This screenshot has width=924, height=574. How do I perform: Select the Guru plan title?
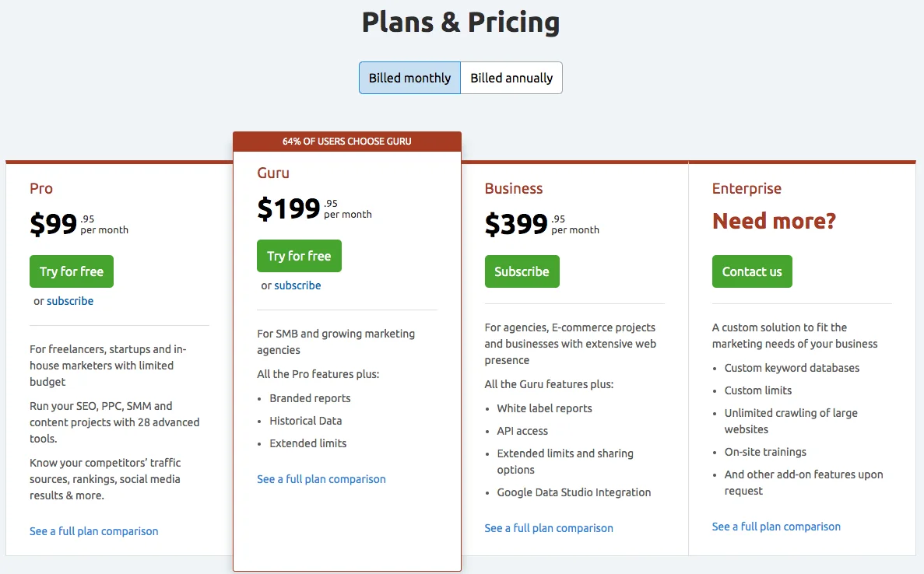click(272, 173)
